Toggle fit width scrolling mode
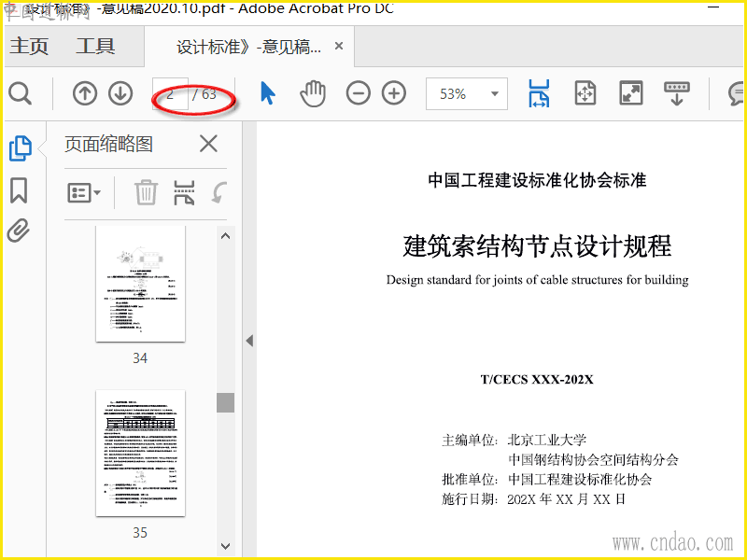 click(539, 93)
